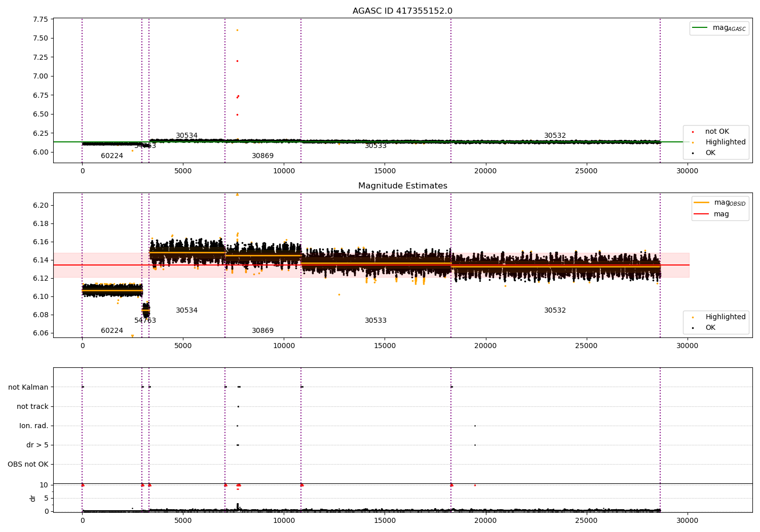Click the red not-OK point near 7.20
760x532 pixels.
(237, 61)
